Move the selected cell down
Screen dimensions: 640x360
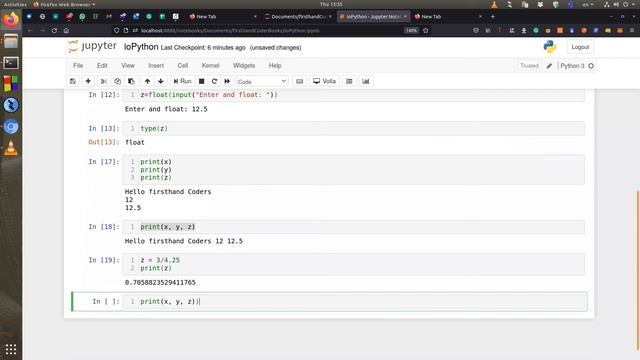pyautogui.click(x=161, y=81)
